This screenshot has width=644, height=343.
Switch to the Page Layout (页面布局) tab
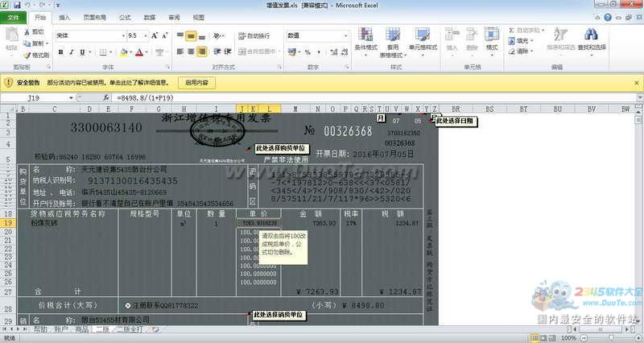94,17
